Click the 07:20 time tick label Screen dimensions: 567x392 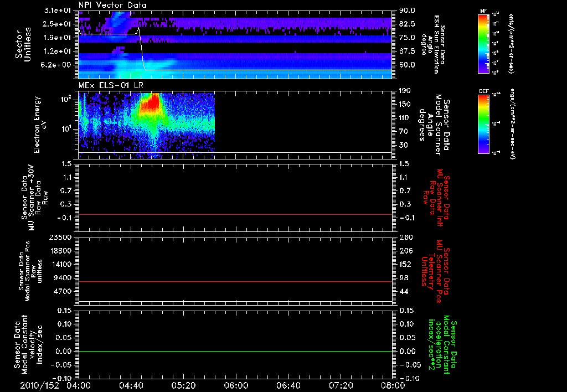point(341,385)
